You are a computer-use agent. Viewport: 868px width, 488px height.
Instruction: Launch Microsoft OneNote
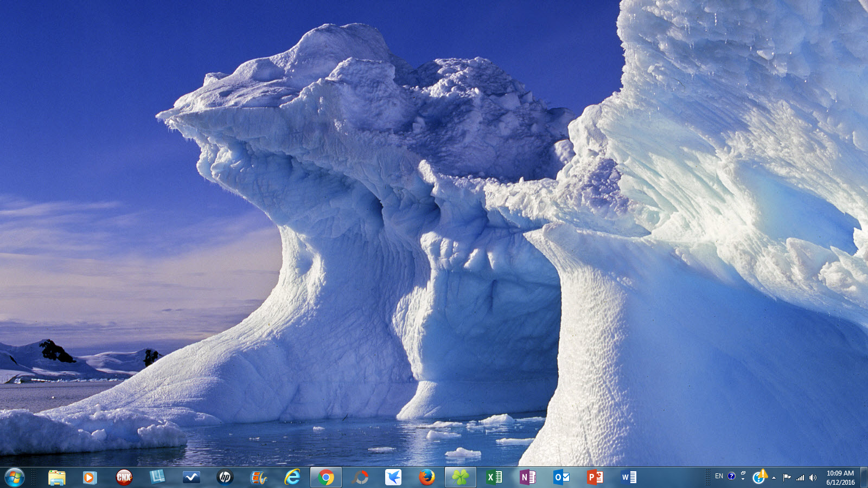pos(528,477)
